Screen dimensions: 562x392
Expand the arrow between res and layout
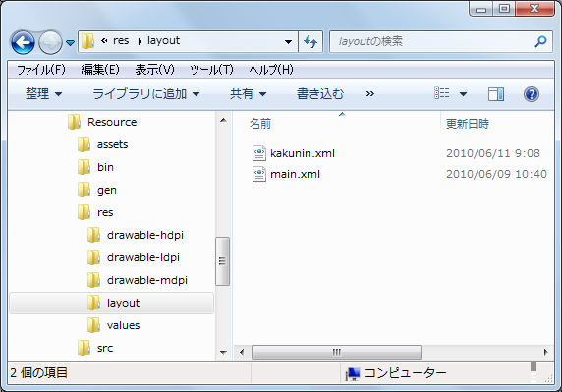(140, 41)
